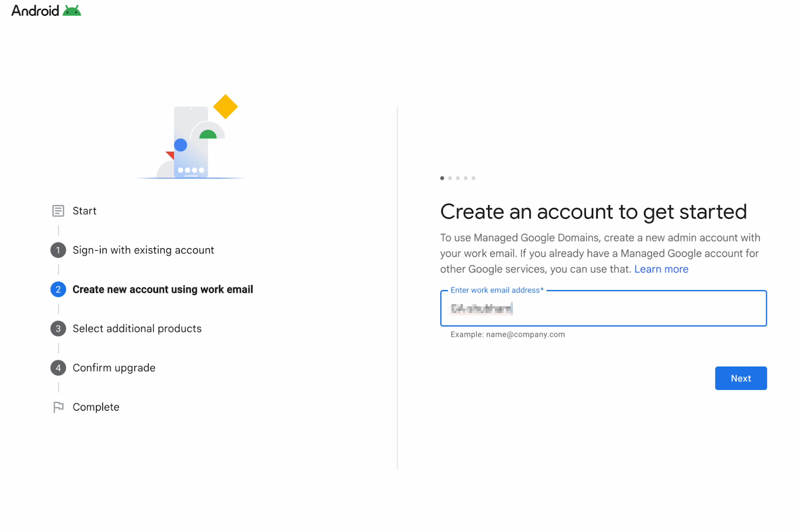Click the work email address input field
Viewport: 797px width, 532px height.
point(603,309)
